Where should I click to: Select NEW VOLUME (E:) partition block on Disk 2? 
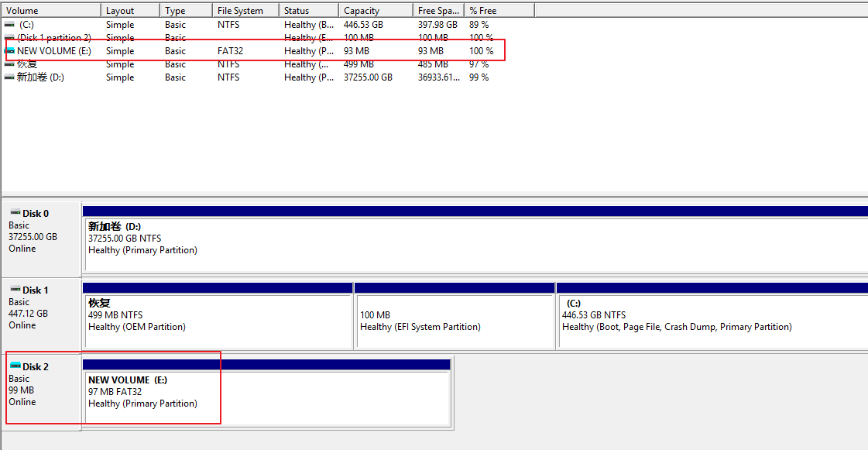coord(266,397)
